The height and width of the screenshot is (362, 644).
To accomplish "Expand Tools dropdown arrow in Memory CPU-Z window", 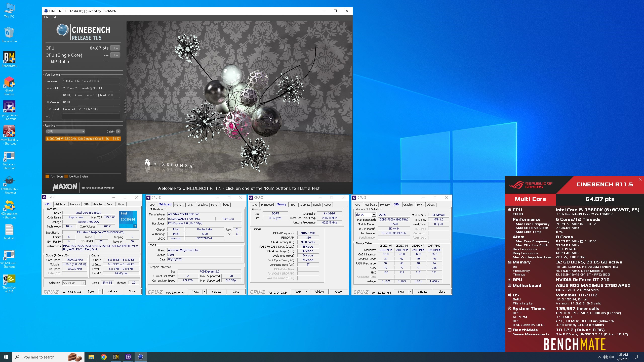I will (307, 292).
